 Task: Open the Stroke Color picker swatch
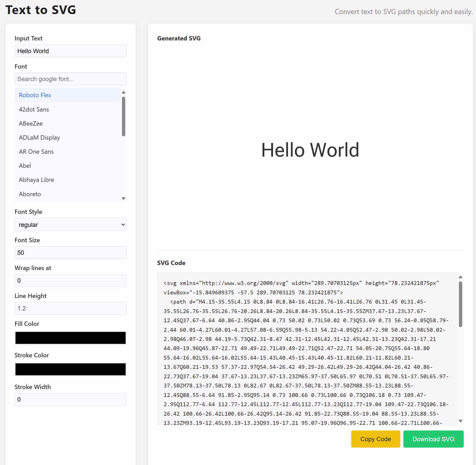coord(71,369)
